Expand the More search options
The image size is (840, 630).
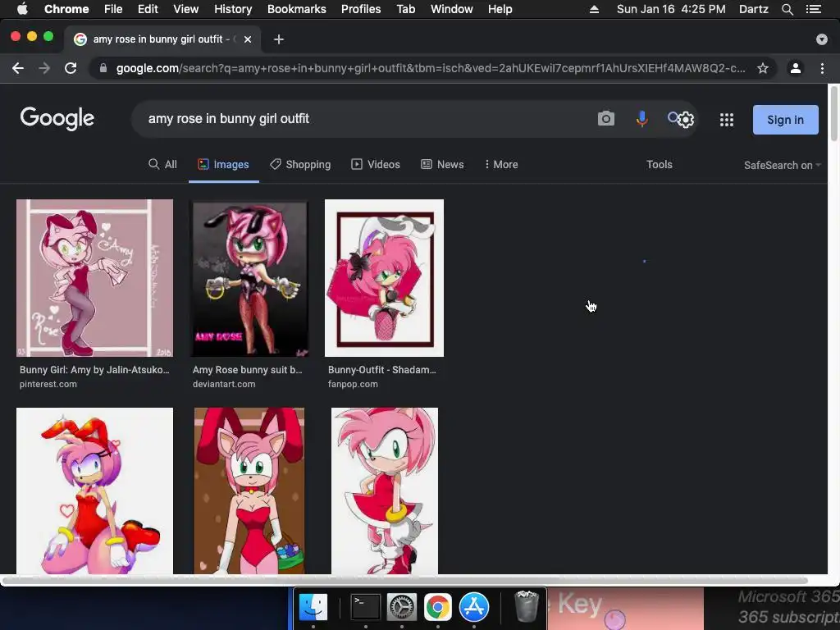coord(501,164)
